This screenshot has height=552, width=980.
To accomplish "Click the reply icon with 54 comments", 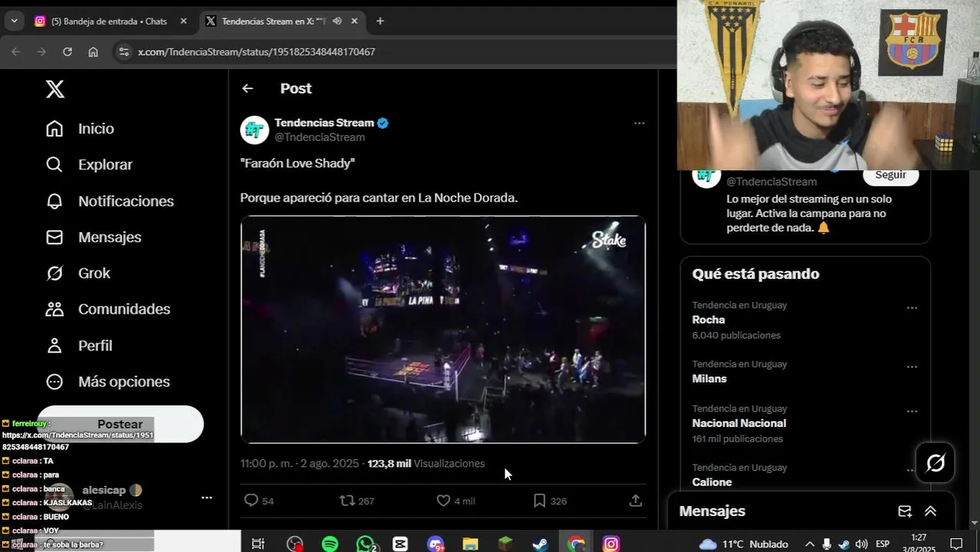I will coord(251,501).
